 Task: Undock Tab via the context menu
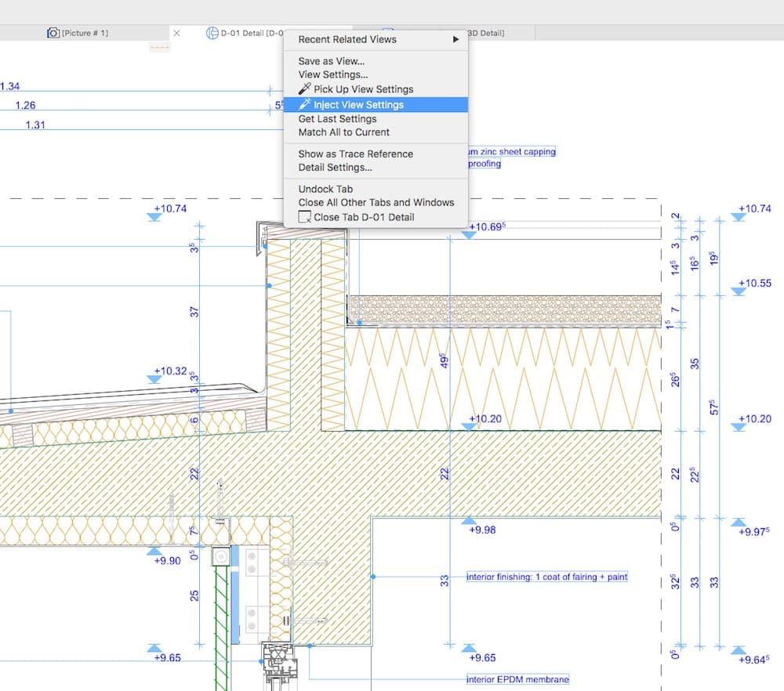click(325, 189)
